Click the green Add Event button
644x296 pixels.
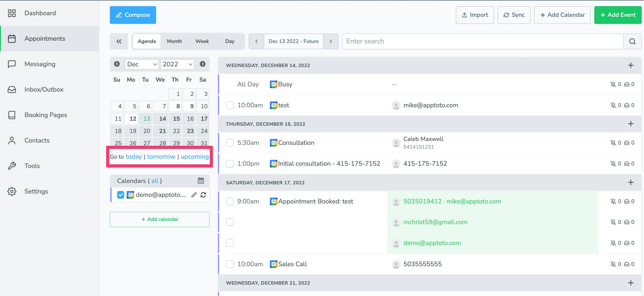(617, 15)
